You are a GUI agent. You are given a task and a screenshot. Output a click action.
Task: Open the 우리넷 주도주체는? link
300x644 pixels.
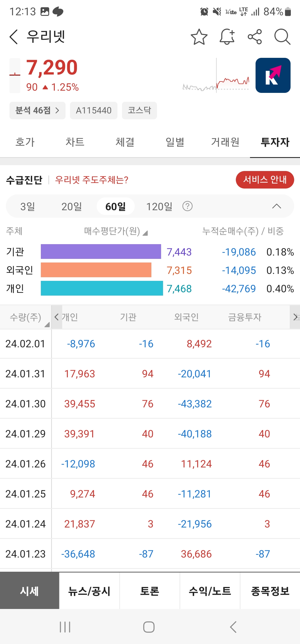coord(92,180)
